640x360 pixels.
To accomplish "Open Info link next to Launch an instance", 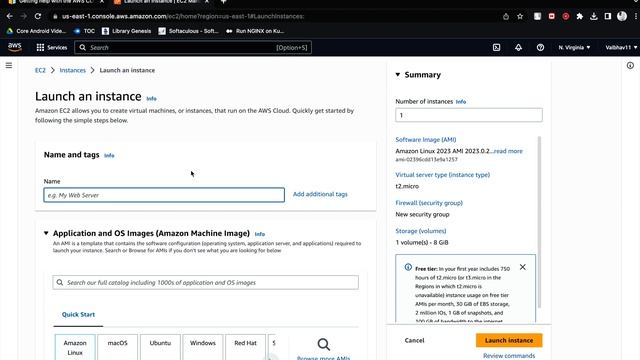I will [x=151, y=99].
